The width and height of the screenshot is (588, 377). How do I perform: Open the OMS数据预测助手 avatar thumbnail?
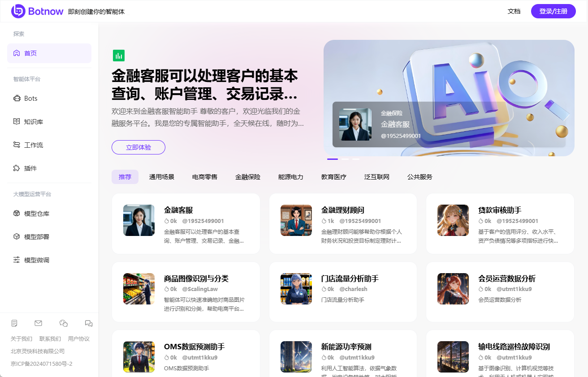click(139, 357)
